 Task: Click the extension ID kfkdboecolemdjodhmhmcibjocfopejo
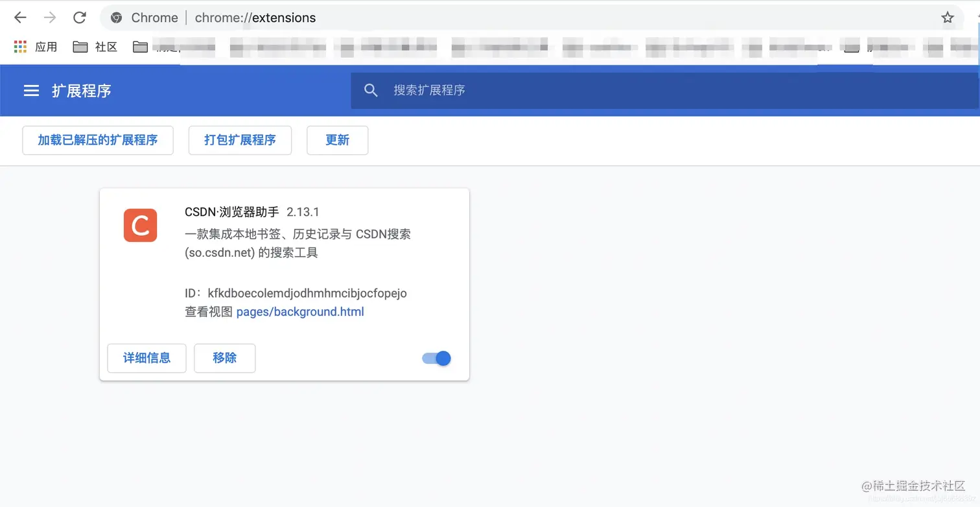307,293
